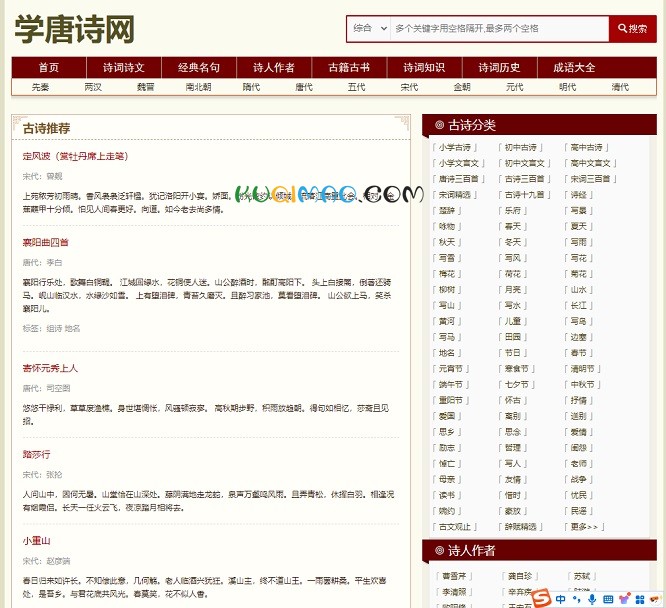Image resolution: width=666 pixels, height=608 pixels.
Task: Open the 诗词历史 menu item
Action: (500, 68)
